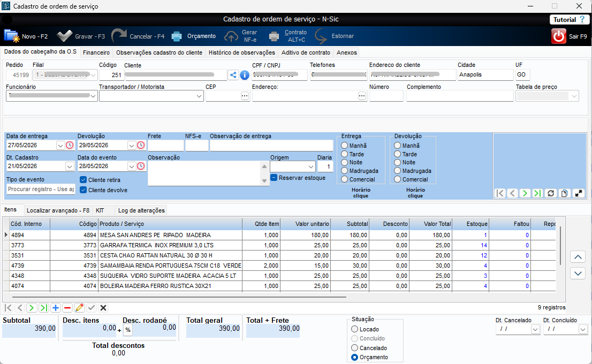Screen dimensions: 592x364
Task: Remove item with the red minus
Action: [67, 308]
